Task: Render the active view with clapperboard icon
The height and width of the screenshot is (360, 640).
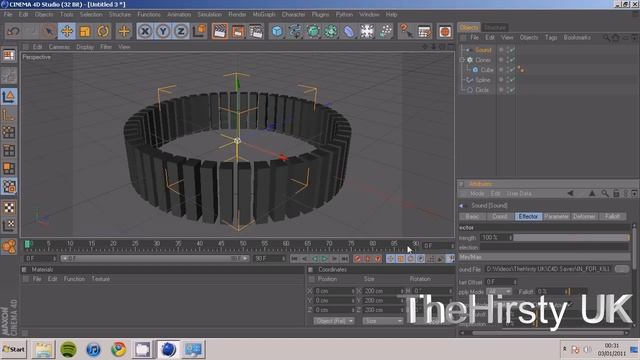Action: point(220,31)
